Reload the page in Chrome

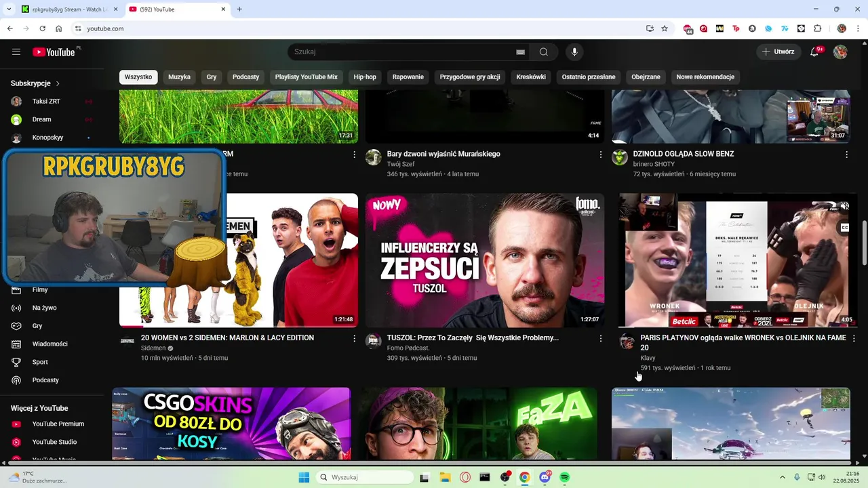tap(42, 28)
